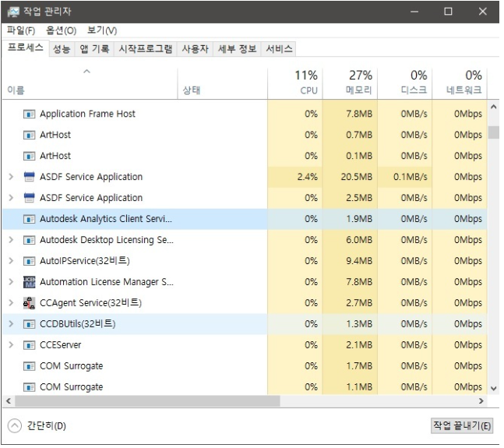Viewport: 504px width, 448px height.
Task: Click the 6.0MB memory value cell
Action: [351, 241]
